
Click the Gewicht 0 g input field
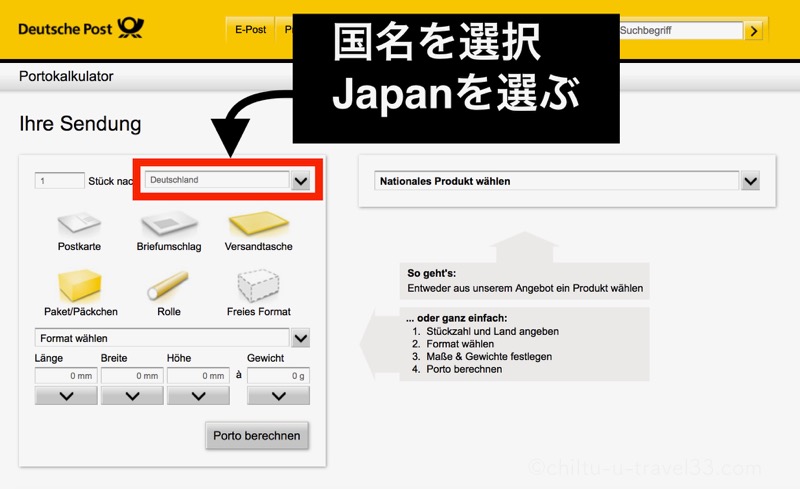point(279,376)
